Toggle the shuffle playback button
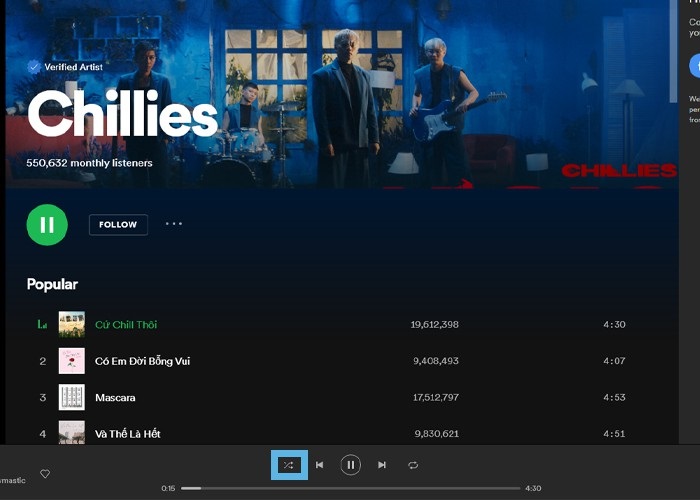Screen dimensions: 700x500 pyautogui.click(x=288, y=465)
